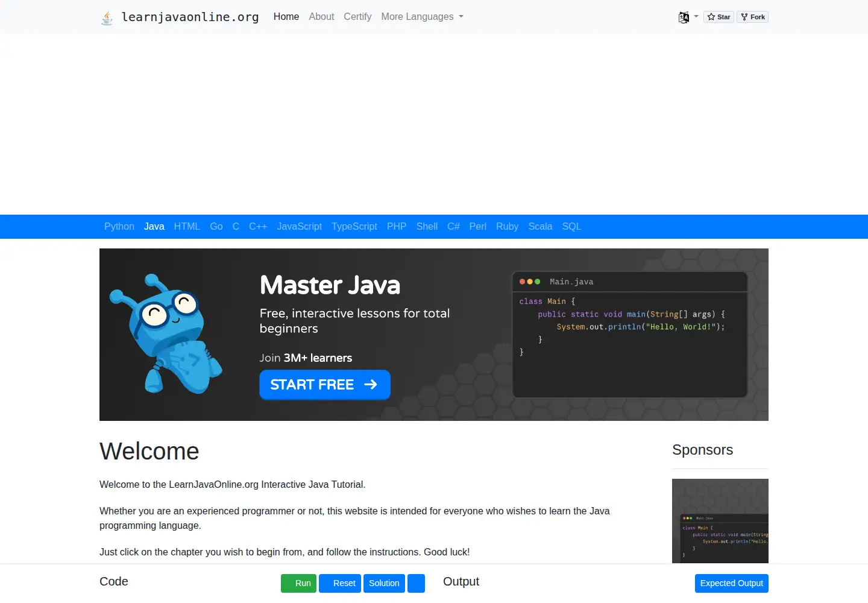Reset the code editor

click(340, 583)
